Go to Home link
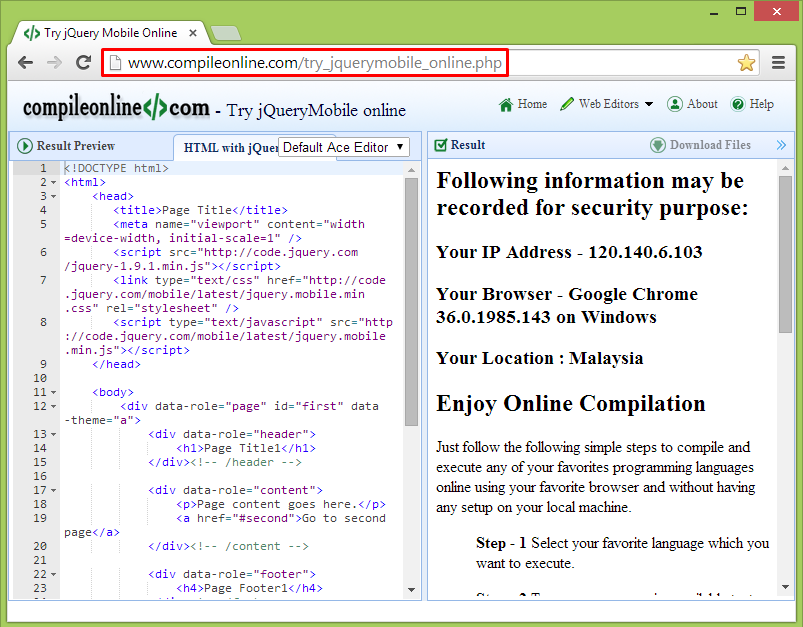 point(523,104)
